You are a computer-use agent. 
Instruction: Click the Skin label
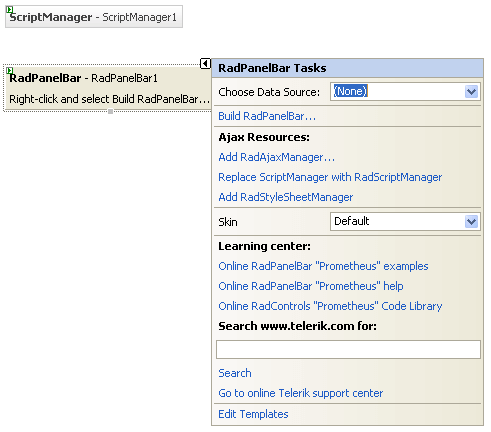pos(228,222)
